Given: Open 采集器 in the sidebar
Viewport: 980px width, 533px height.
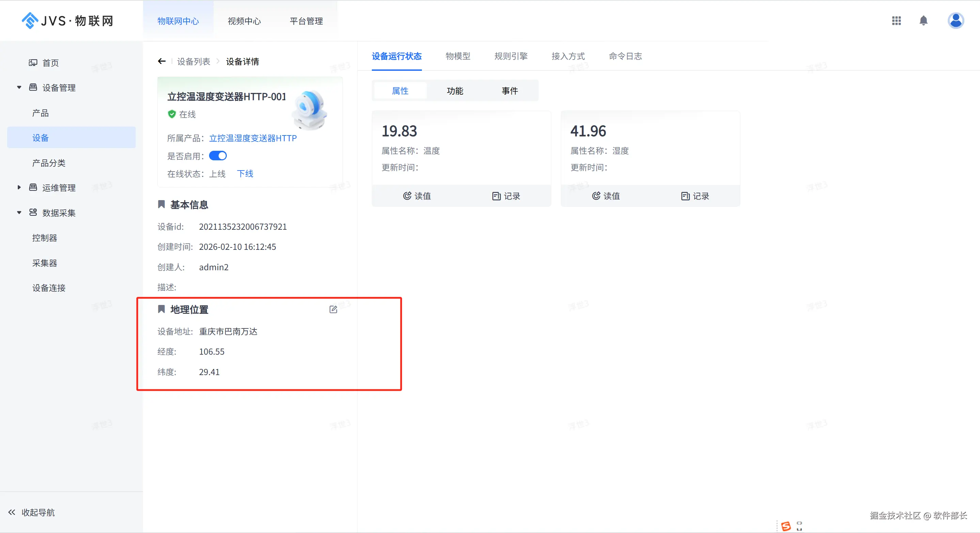Looking at the screenshot, I should [x=45, y=263].
